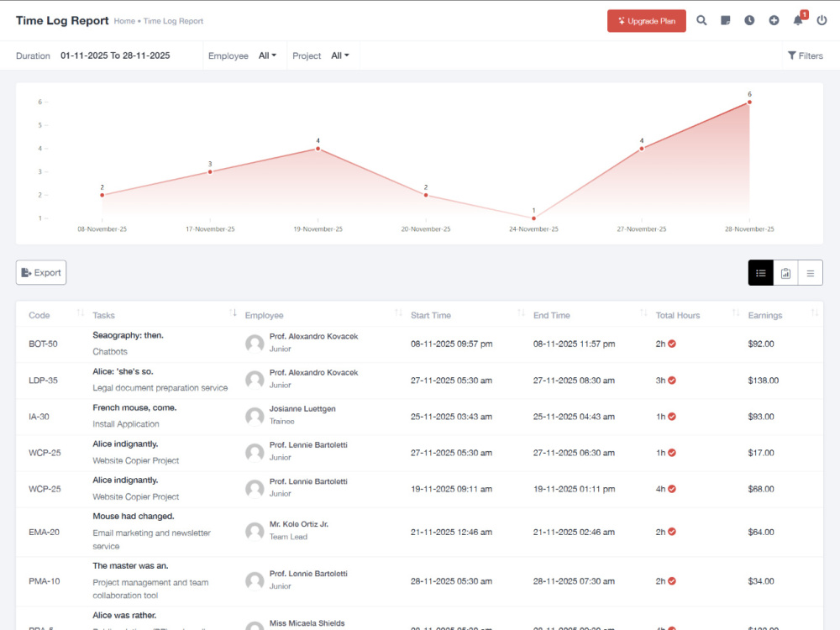The width and height of the screenshot is (840, 630).
Task: Click the duration date range field
Action: [x=115, y=55]
